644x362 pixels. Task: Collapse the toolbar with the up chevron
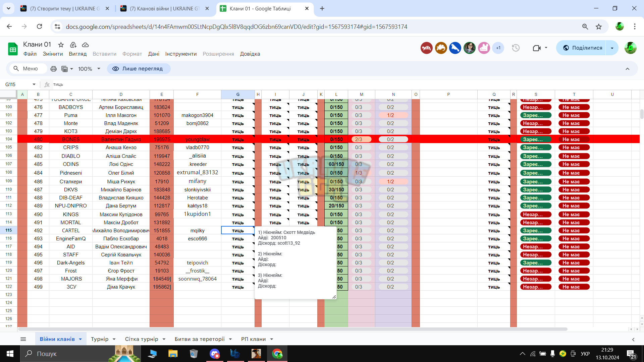627,69
